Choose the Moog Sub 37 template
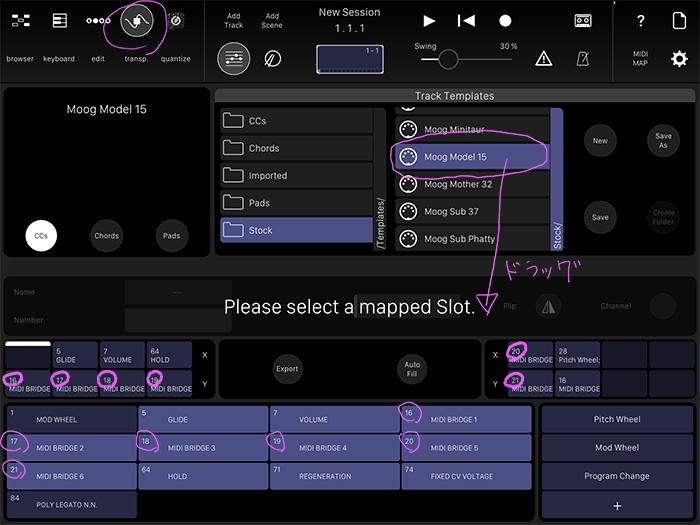 472,211
